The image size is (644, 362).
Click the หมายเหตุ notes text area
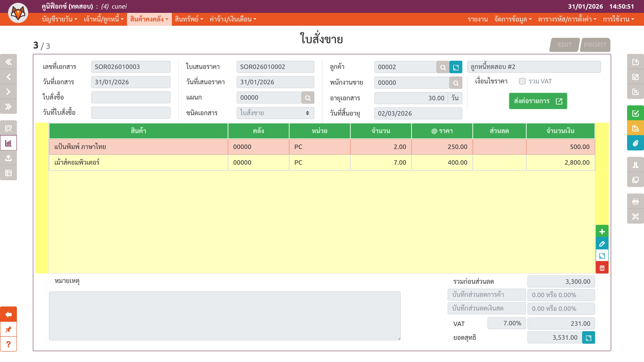point(225,316)
